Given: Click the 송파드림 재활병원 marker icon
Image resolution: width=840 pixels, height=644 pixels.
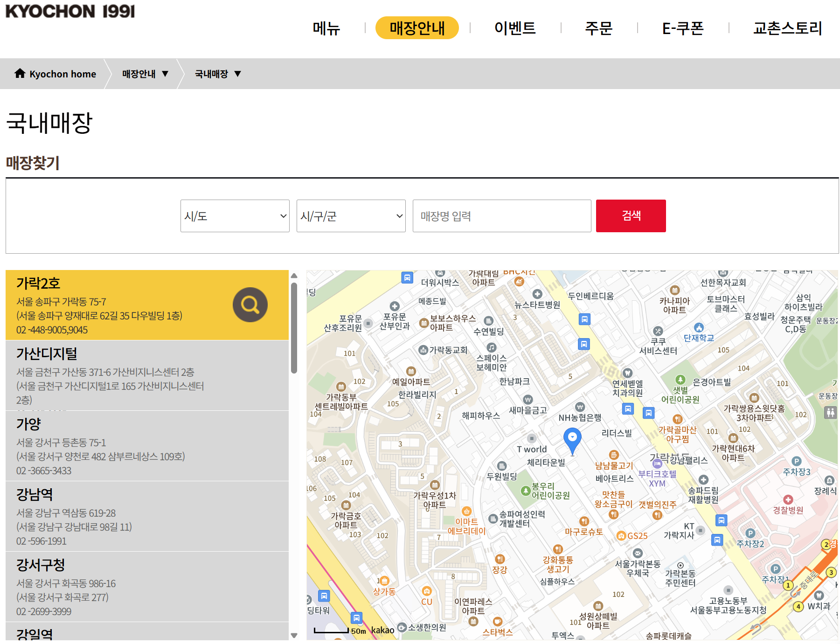Looking at the screenshot, I should [703, 479].
